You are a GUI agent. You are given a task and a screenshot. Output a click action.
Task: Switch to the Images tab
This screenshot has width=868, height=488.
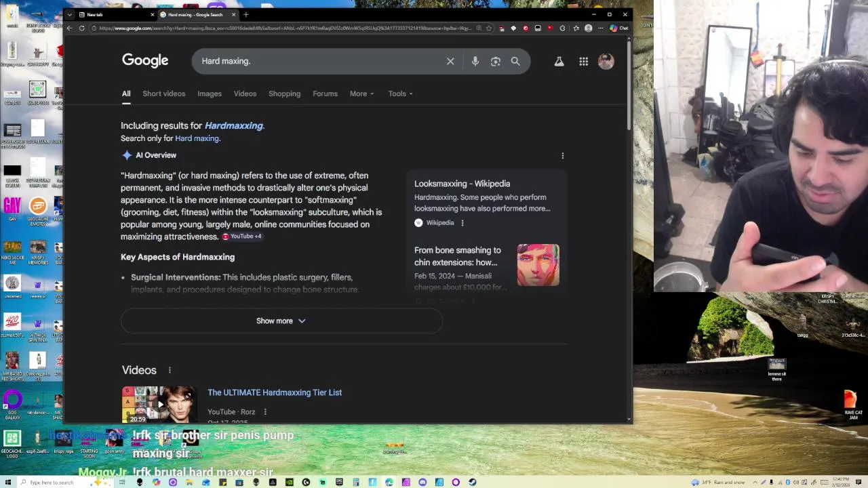210,94
